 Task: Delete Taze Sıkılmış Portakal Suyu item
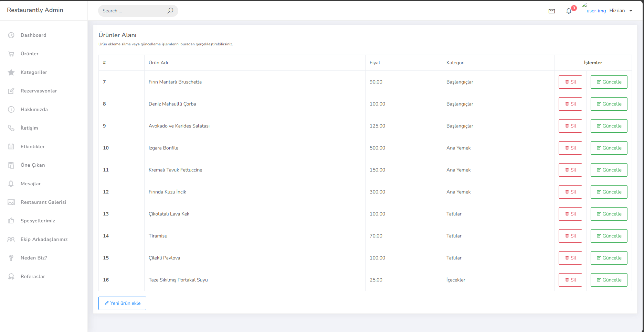pos(570,280)
